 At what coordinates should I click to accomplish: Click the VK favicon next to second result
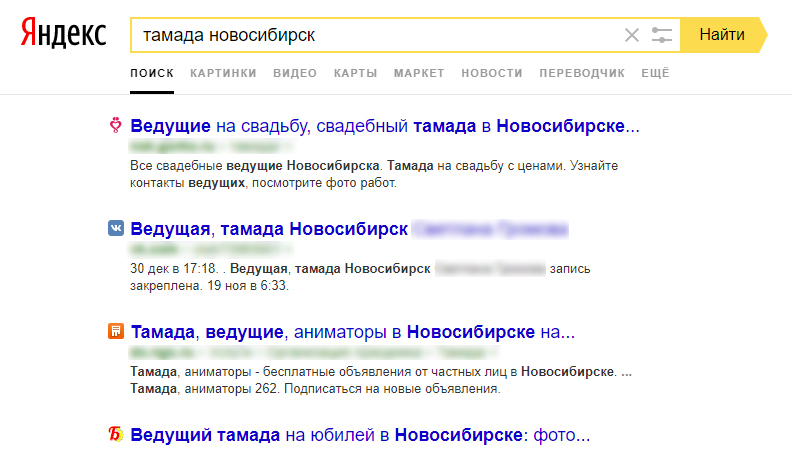click(116, 228)
